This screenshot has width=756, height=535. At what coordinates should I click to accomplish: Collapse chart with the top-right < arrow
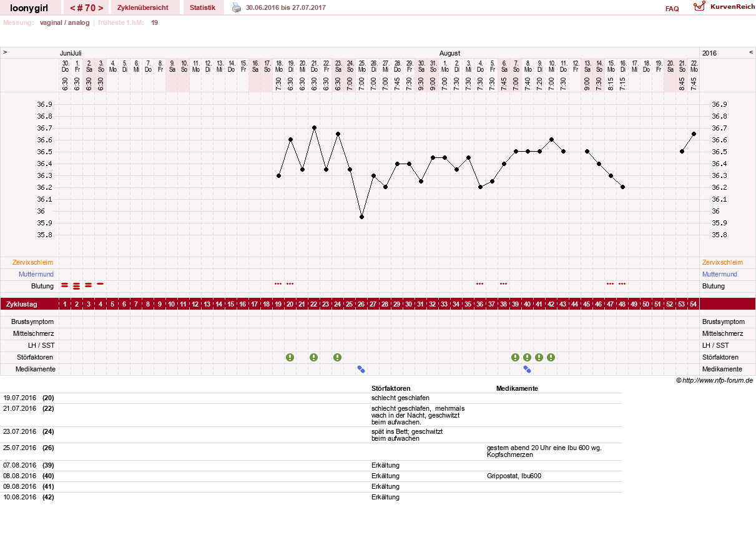click(x=751, y=52)
